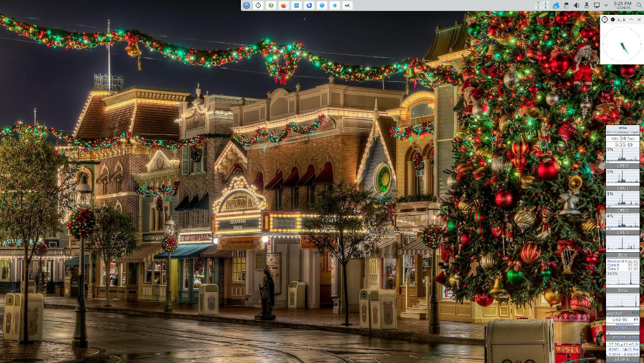644x363 pixels.
Task: Open the search icon in the panel
Action: coord(639,5)
